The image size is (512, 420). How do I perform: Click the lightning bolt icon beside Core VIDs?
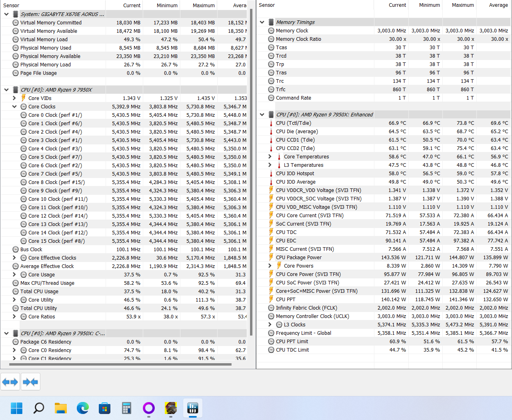coord(24,98)
